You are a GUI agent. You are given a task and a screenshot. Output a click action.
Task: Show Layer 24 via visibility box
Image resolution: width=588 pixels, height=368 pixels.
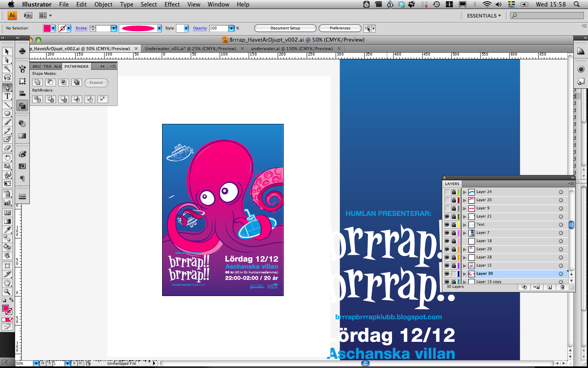(x=447, y=192)
